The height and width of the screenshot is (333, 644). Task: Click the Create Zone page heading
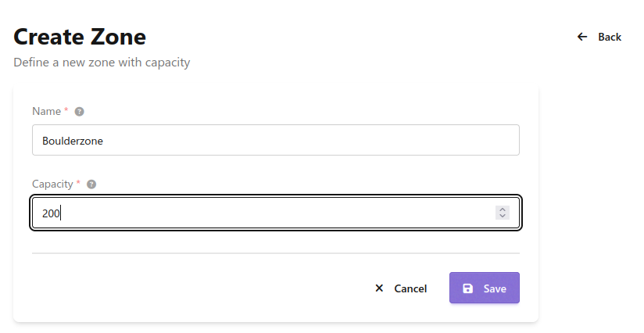[x=80, y=37]
